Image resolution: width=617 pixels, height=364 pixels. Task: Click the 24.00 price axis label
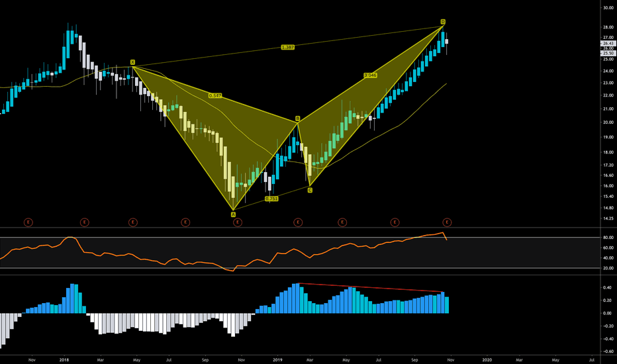point(608,71)
